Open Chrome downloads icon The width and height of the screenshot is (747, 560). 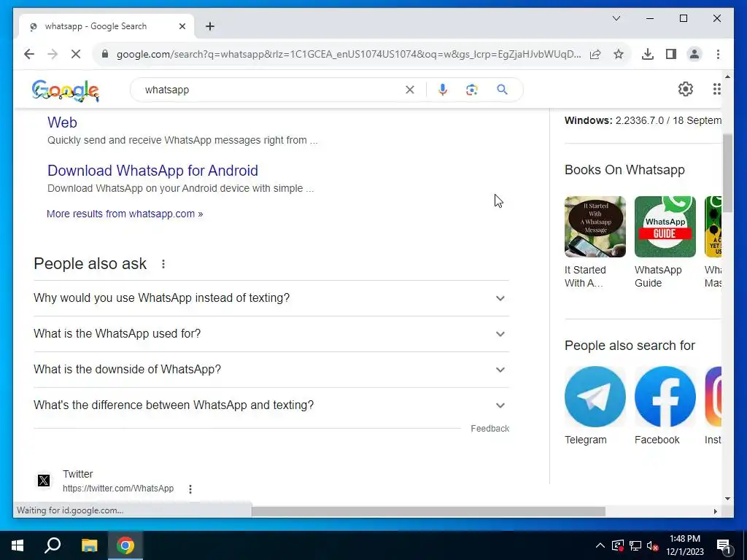pyautogui.click(x=648, y=54)
